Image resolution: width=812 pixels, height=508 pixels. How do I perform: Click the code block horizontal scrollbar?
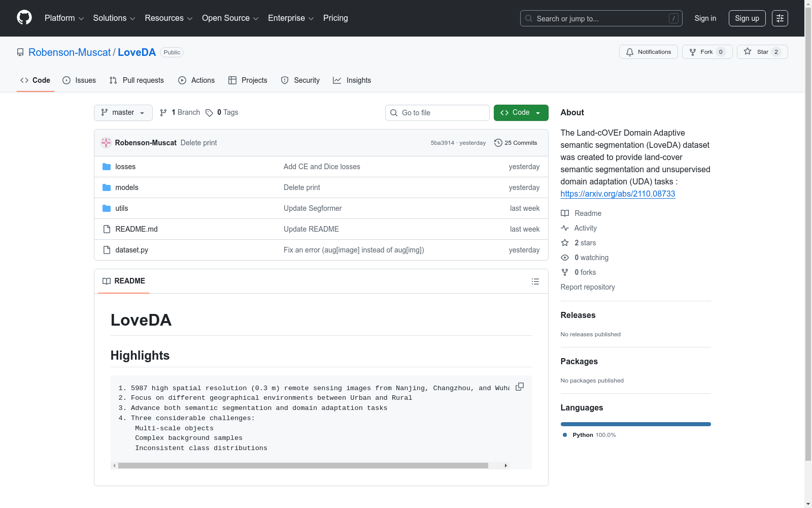[303, 465]
